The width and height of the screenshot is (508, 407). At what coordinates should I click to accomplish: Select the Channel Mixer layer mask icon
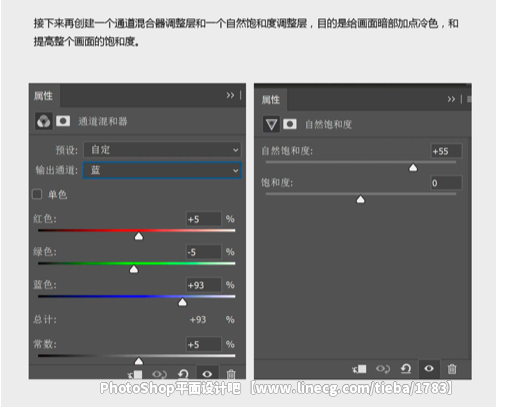(63, 121)
